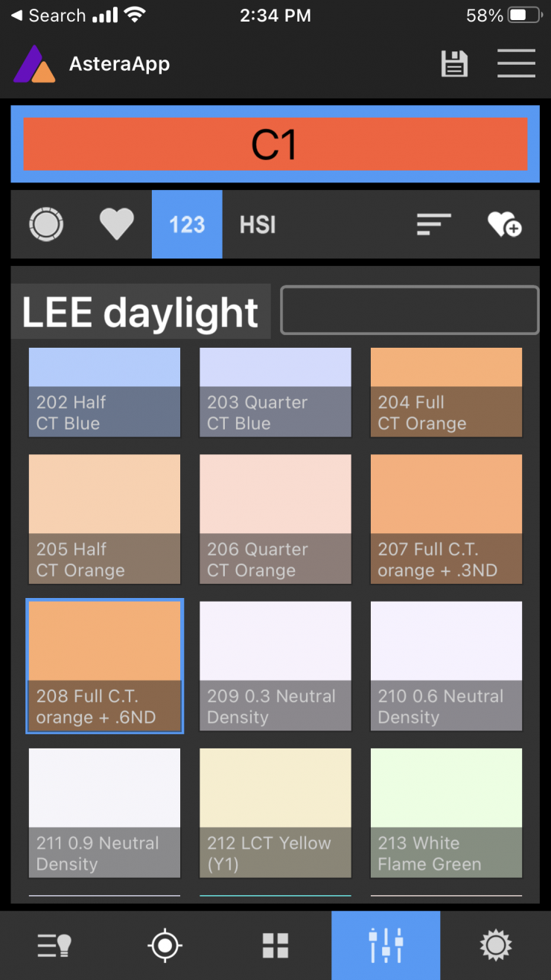The image size is (551, 980).
Task: Go back to Search in status bar
Action: click(48, 16)
